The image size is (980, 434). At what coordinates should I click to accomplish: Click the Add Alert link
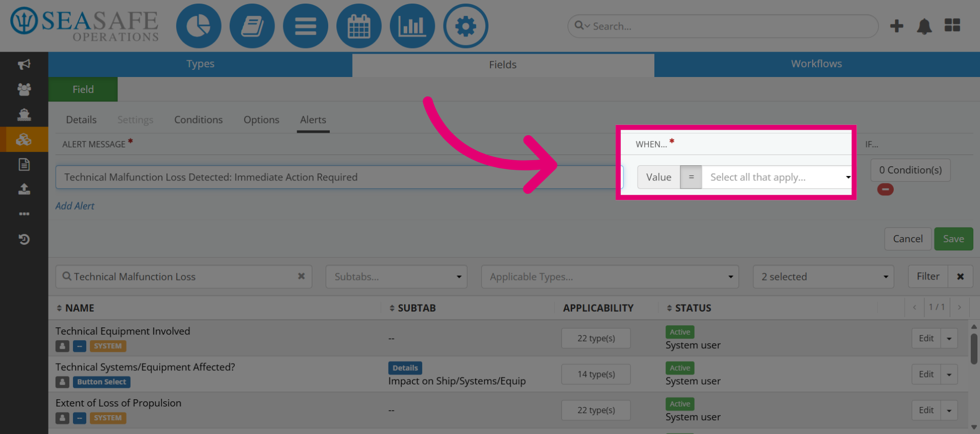click(75, 206)
